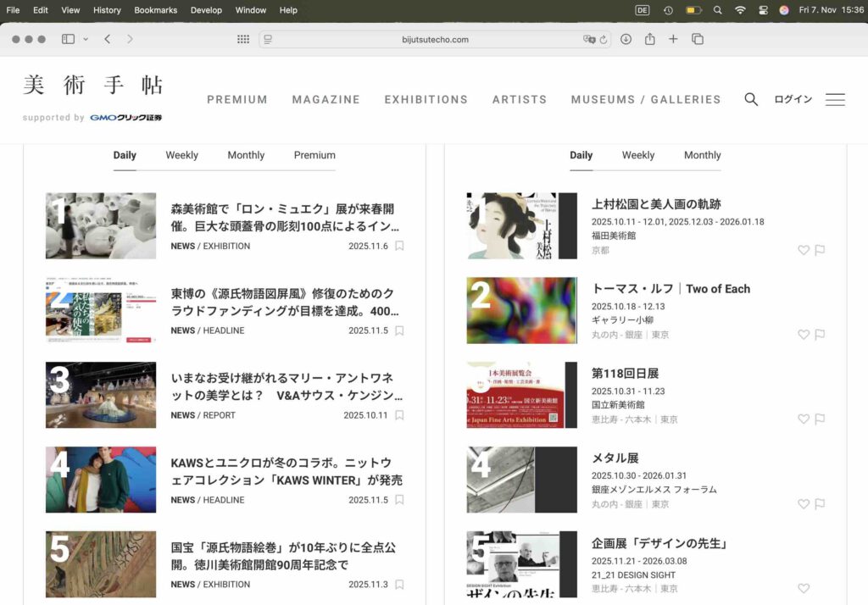Click the Wi-Fi icon in the menu bar
The height and width of the screenshot is (605, 868).
click(x=741, y=10)
